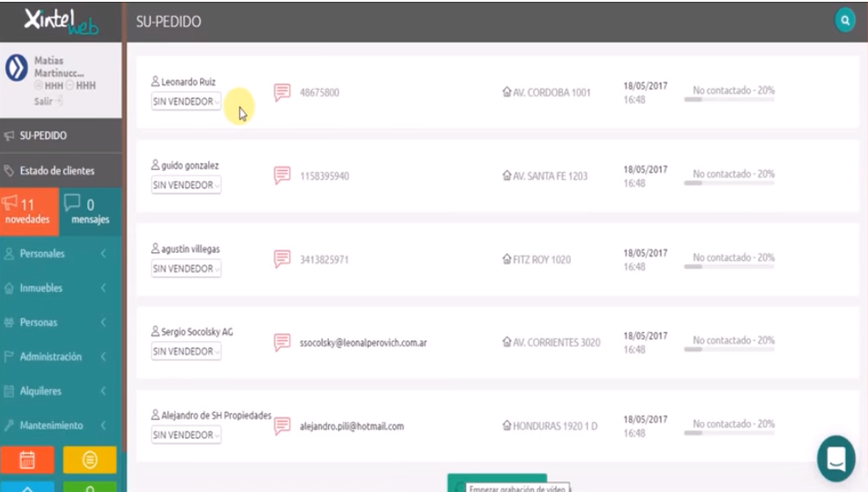The height and width of the screenshot is (492, 868).
Task: Switch to the 0 mensajes tab
Action: click(x=90, y=211)
